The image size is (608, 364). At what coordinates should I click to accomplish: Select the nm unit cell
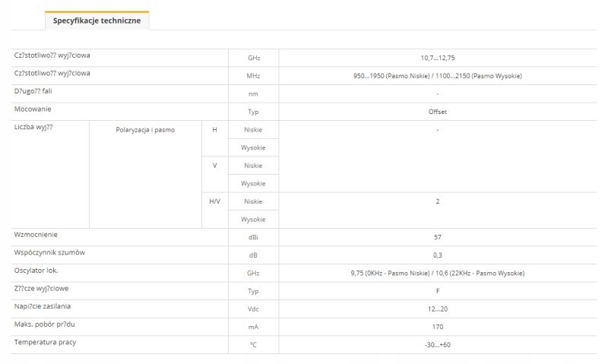click(253, 93)
